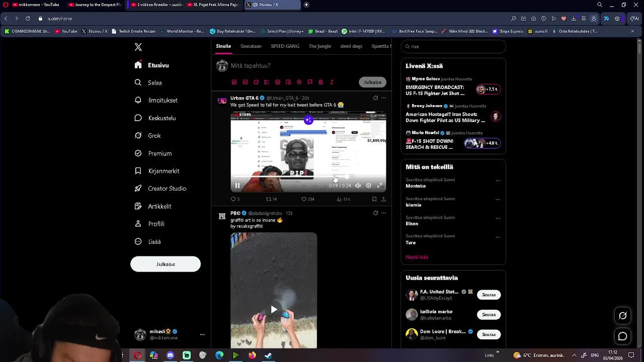
Task: Schedule the post
Action: pos(288,82)
